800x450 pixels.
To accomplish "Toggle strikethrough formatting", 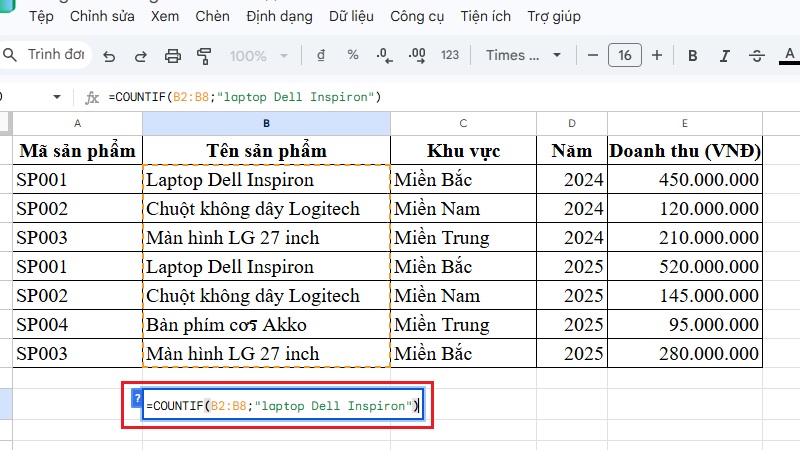I will (x=757, y=56).
